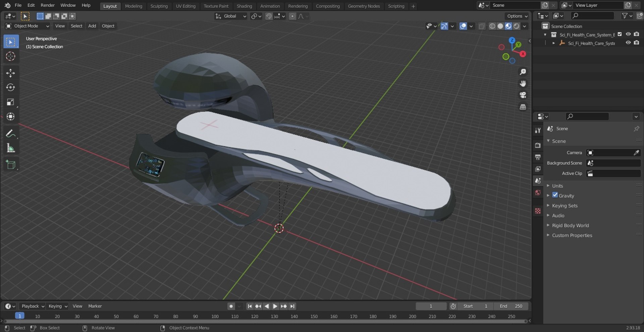Screen dimensions: 644x332
Task: Switch perspective/orthographic grid icon
Action: tap(523, 107)
